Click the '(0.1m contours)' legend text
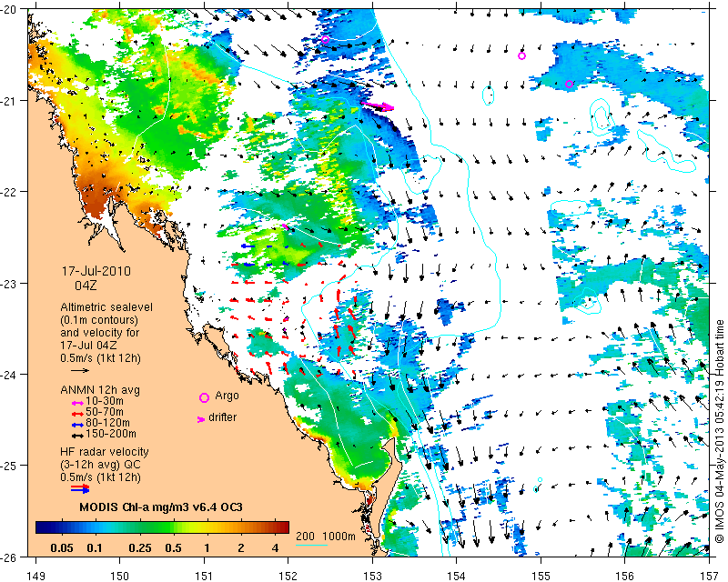 [99, 320]
